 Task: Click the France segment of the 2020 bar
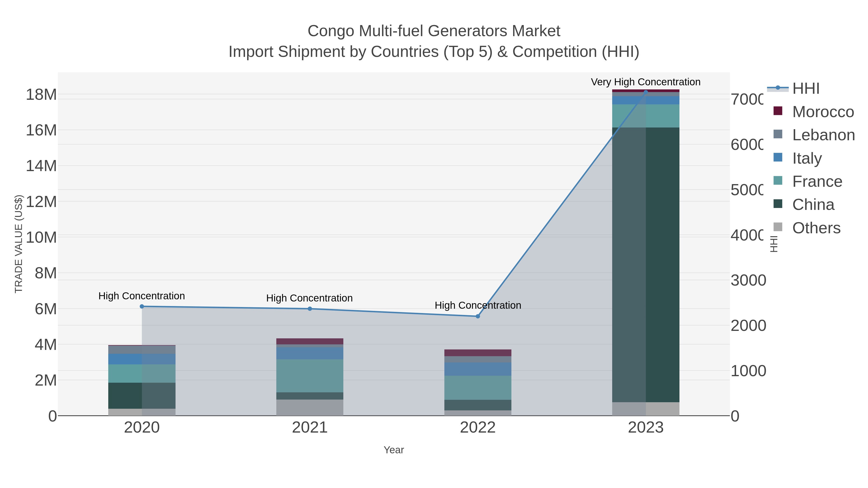[x=142, y=374]
